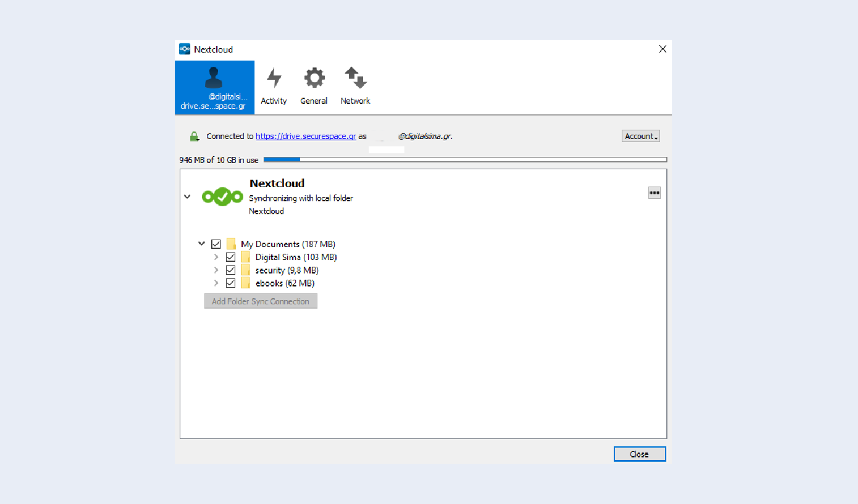Click the Close button
Image resolution: width=858 pixels, height=504 pixels.
coord(640,454)
